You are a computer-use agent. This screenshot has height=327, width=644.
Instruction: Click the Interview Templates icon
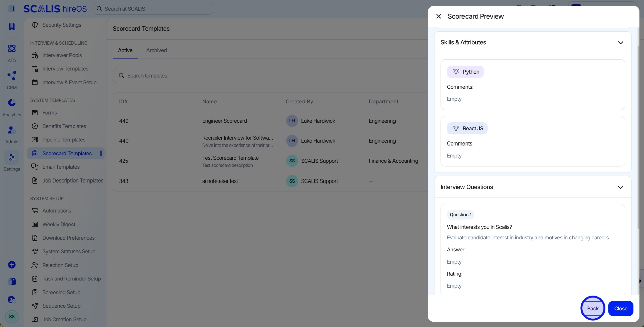[x=35, y=69]
